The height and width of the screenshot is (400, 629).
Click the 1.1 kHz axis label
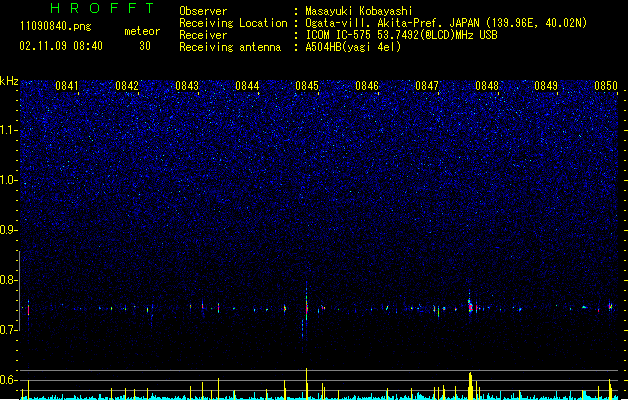tap(9, 130)
